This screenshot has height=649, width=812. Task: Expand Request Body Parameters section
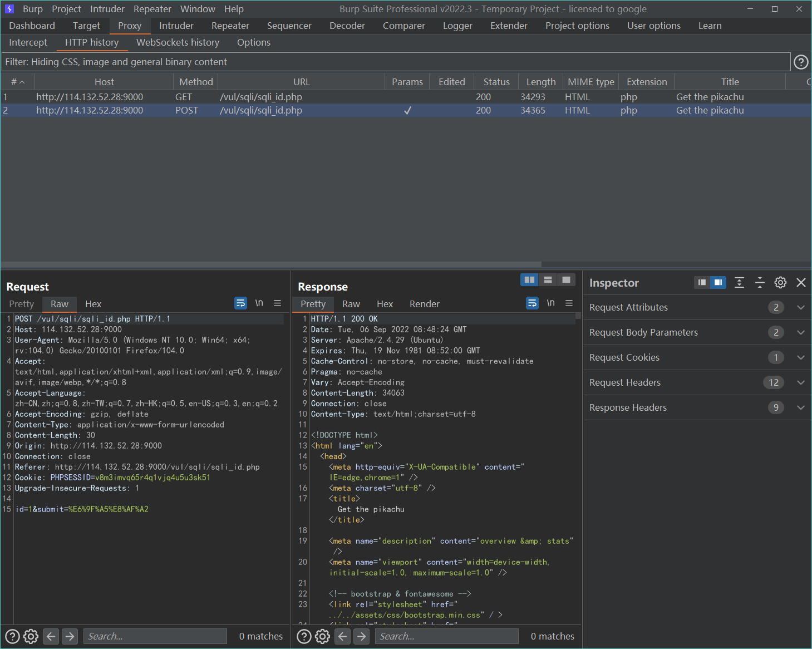coord(801,332)
